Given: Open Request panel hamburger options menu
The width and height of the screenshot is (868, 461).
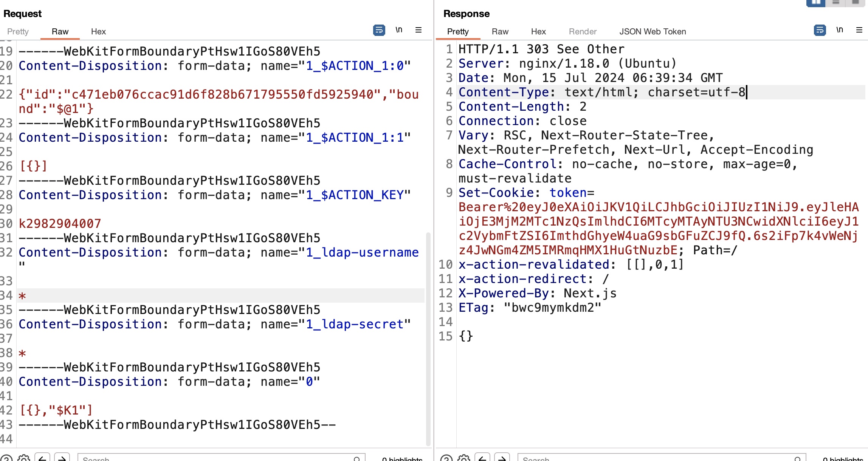Looking at the screenshot, I should tap(418, 30).
